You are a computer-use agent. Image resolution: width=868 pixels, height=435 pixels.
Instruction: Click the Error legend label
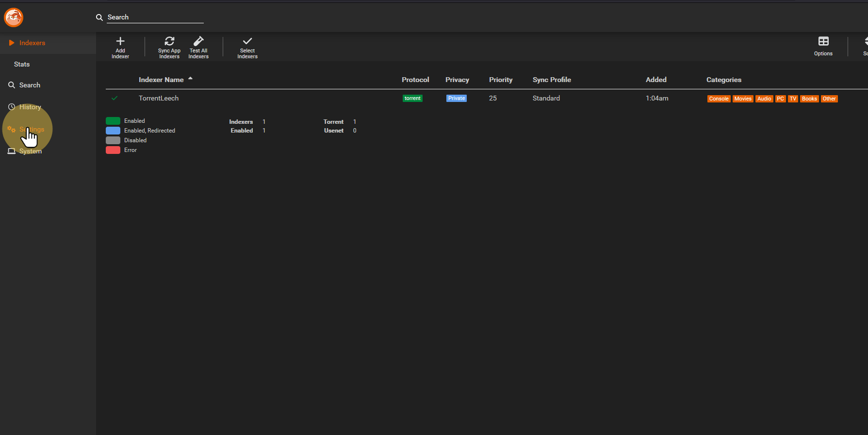pyautogui.click(x=131, y=150)
